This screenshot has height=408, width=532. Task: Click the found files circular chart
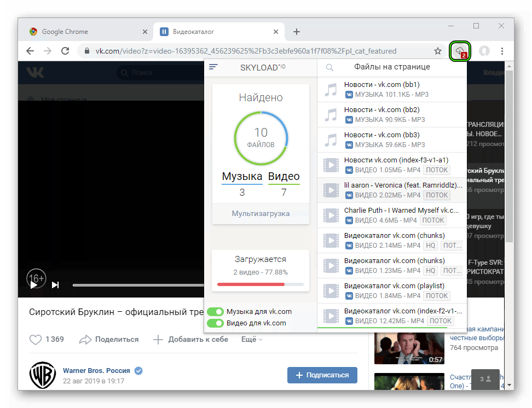click(x=261, y=138)
